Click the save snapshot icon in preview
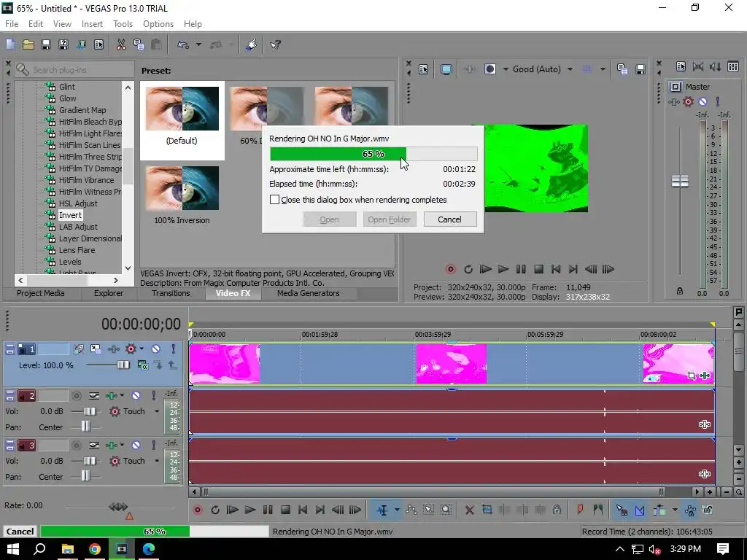The image size is (747, 560). pyautogui.click(x=640, y=69)
